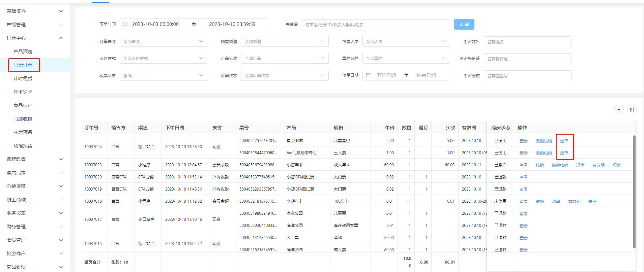
Task: Click the 关键词 search input field
Action: 376,25
